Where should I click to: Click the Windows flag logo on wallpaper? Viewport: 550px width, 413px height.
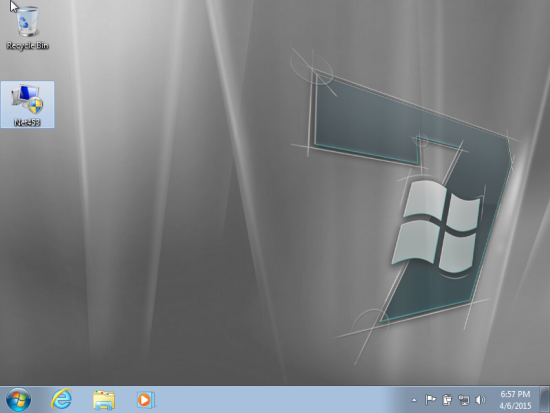pyautogui.click(x=437, y=227)
